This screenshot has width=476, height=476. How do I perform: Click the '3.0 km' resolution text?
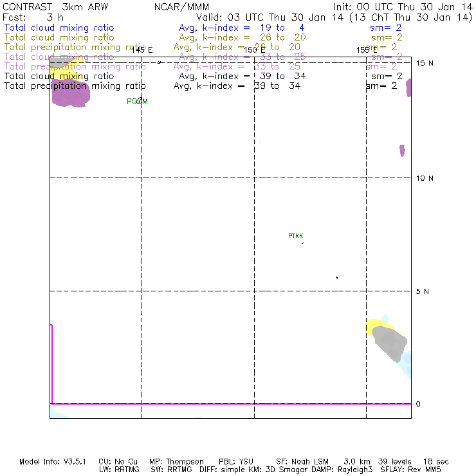[x=357, y=462]
